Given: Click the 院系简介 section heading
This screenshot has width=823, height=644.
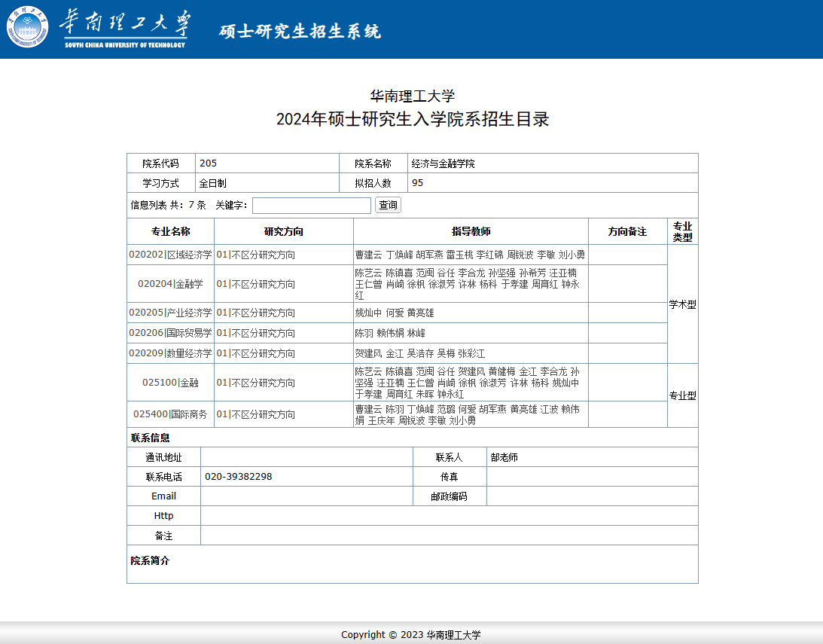Looking at the screenshot, I should pyautogui.click(x=150, y=560).
